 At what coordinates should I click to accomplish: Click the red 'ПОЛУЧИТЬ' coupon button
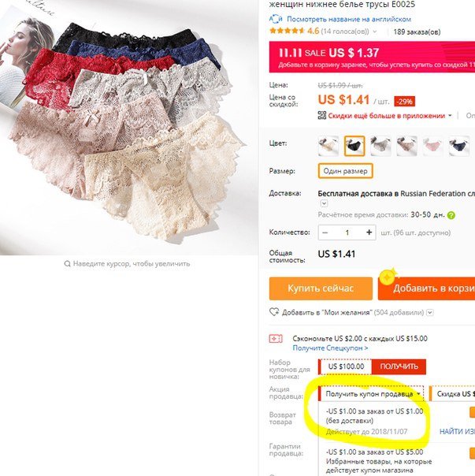click(x=399, y=366)
